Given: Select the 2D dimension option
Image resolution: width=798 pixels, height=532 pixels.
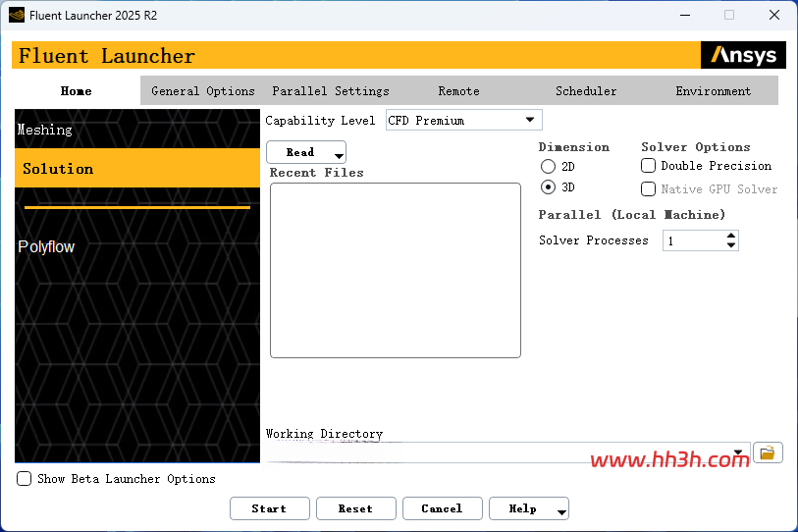Looking at the screenshot, I should pyautogui.click(x=548, y=167).
